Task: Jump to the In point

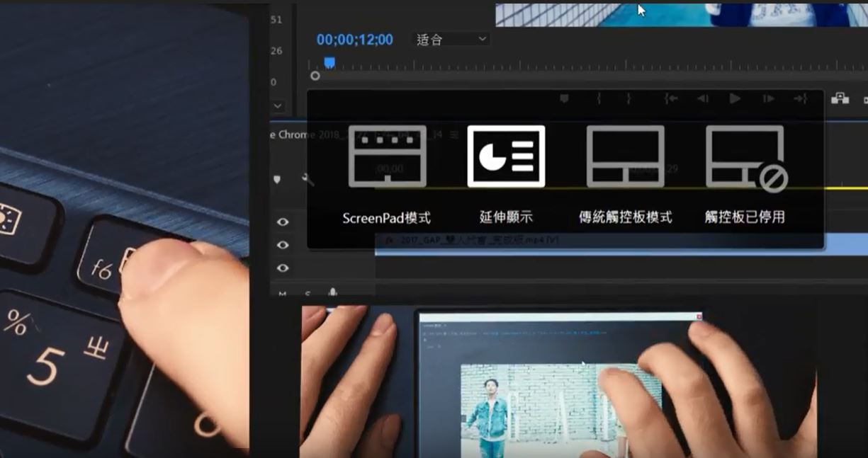Action: click(671, 99)
